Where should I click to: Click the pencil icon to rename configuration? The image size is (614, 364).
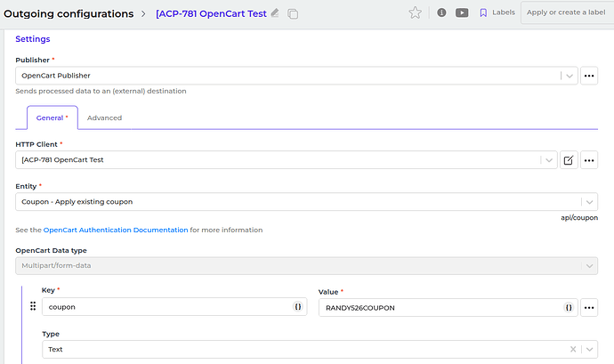click(x=275, y=13)
